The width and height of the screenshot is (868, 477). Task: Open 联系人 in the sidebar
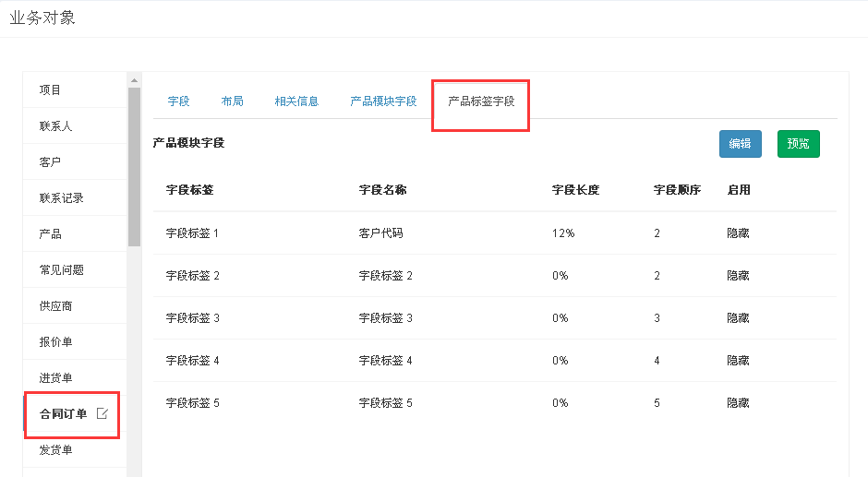click(x=55, y=126)
